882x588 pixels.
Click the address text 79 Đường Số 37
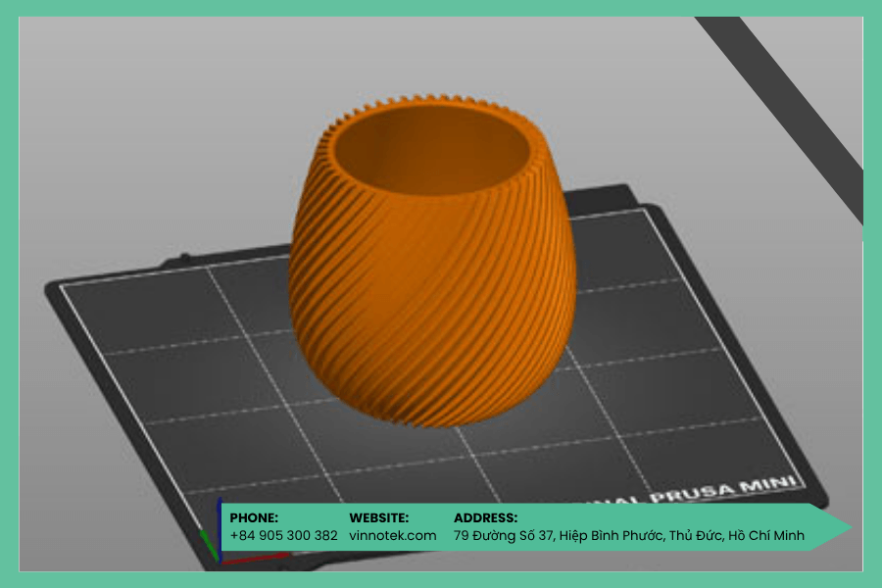pyautogui.click(x=504, y=536)
